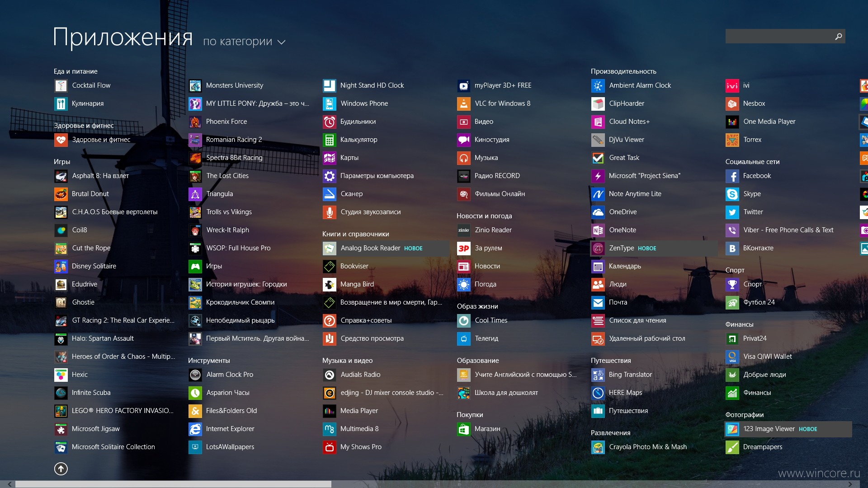Open Zinio Reader icon
Viewport: 868px width, 488px height.
[x=464, y=230]
